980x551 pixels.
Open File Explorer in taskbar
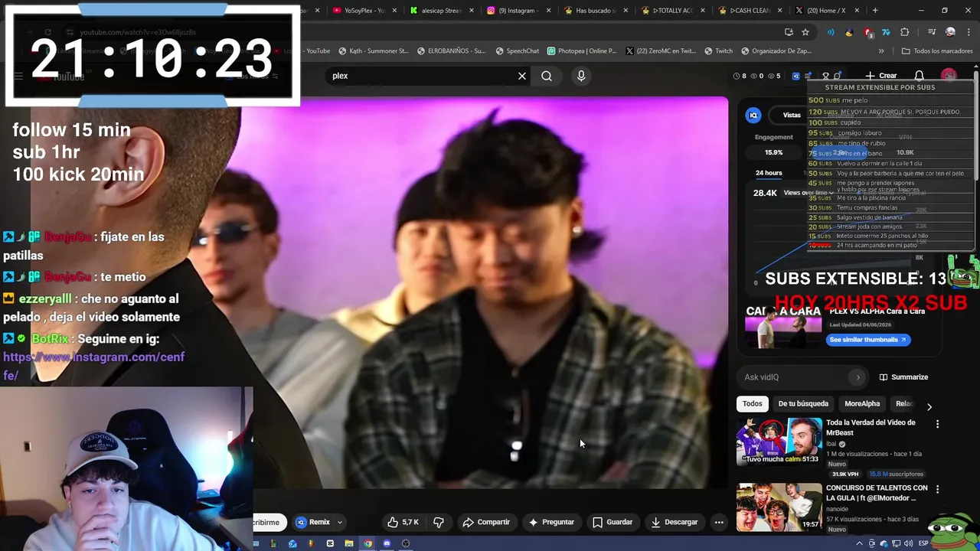tap(349, 543)
